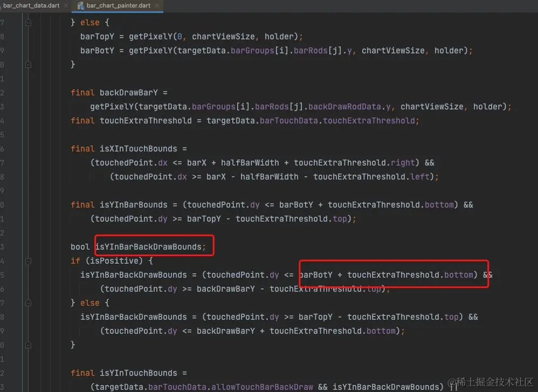The height and width of the screenshot is (392, 538).
Task: Click 'isYInBarBackDrawBounds' in the bool declaration
Action: pos(148,247)
